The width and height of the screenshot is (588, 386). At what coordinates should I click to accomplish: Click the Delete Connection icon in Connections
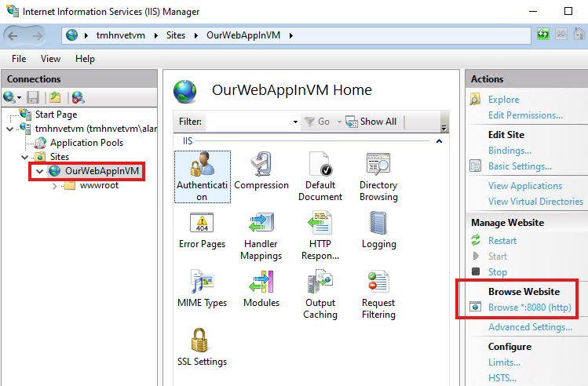(x=78, y=97)
